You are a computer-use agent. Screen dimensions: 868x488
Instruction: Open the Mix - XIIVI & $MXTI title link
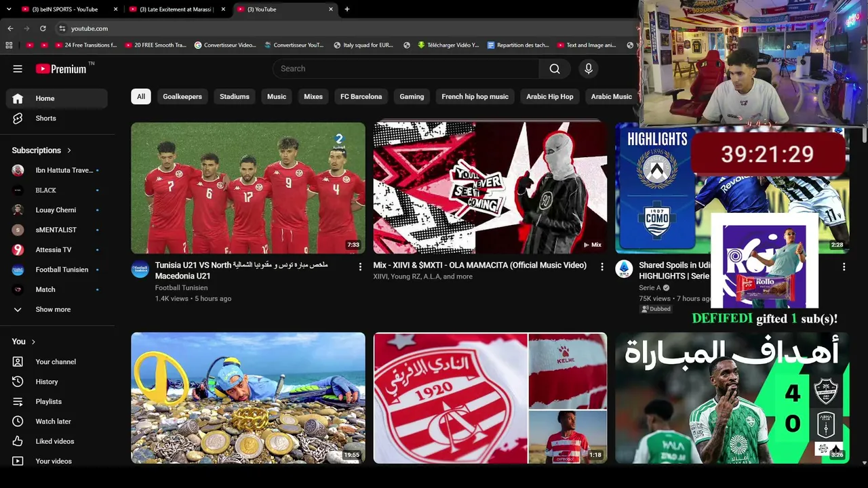479,265
